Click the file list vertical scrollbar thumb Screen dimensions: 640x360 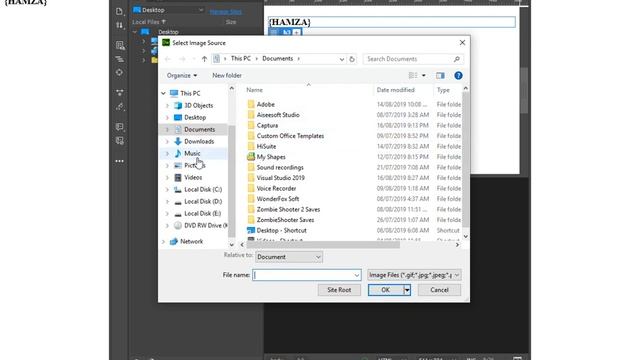465,160
